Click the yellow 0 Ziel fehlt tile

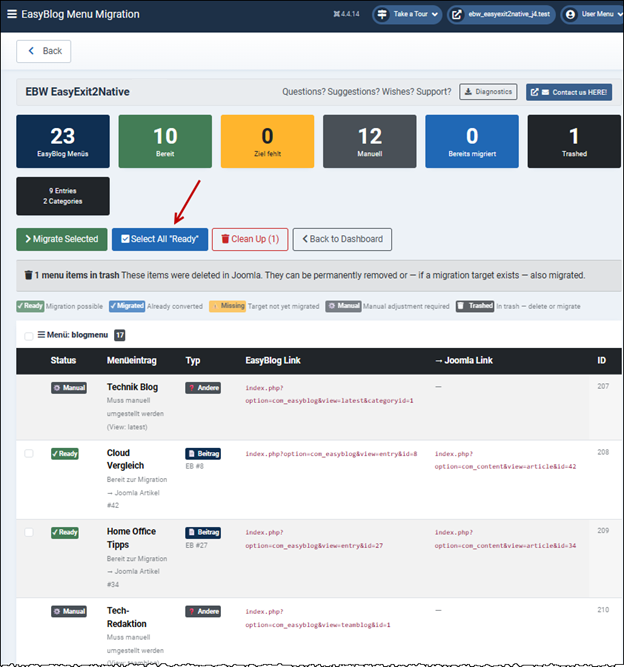pos(268,141)
